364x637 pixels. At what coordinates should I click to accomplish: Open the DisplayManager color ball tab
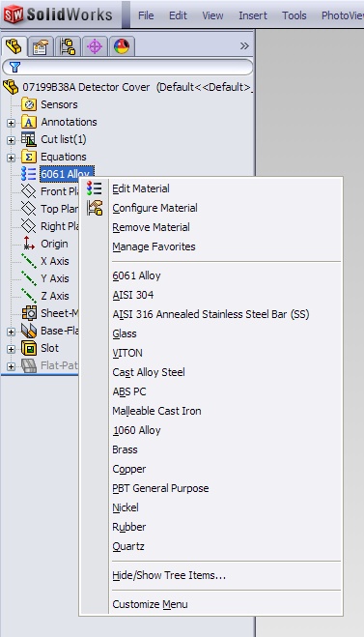[x=122, y=46]
